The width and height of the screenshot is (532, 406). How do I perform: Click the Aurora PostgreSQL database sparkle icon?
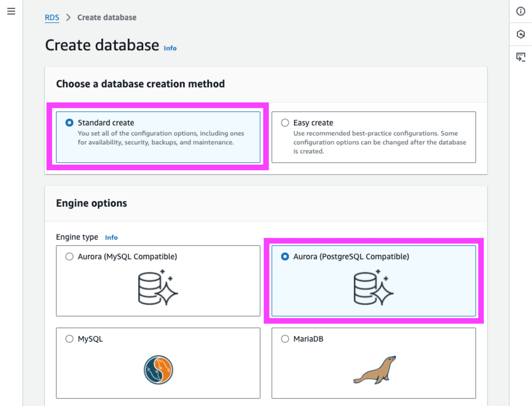pos(373,287)
